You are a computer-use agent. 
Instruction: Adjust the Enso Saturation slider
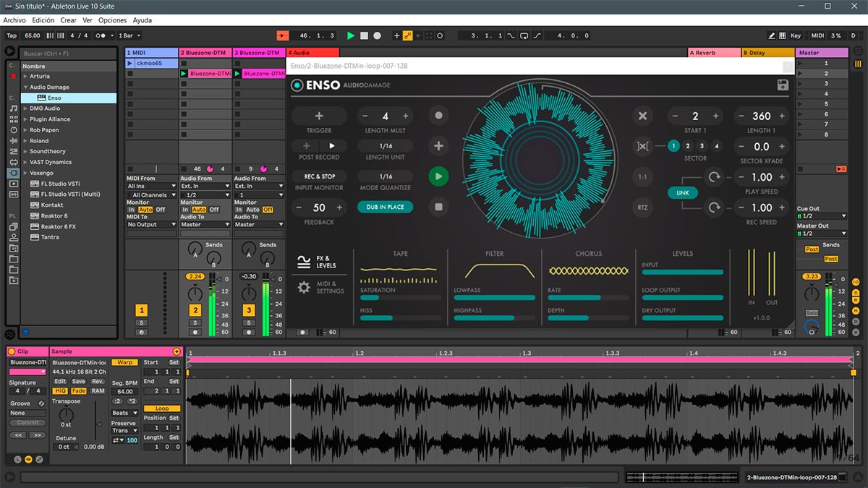pos(401,297)
